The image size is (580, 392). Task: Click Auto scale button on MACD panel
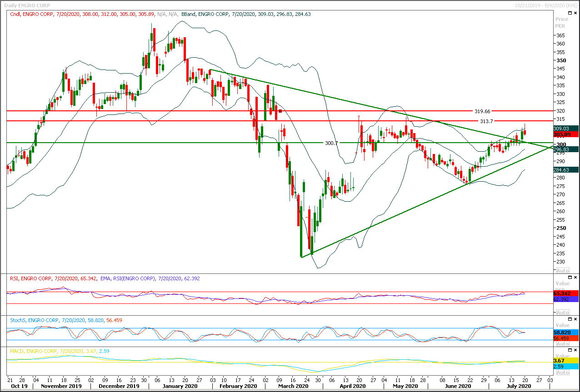click(x=562, y=372)
